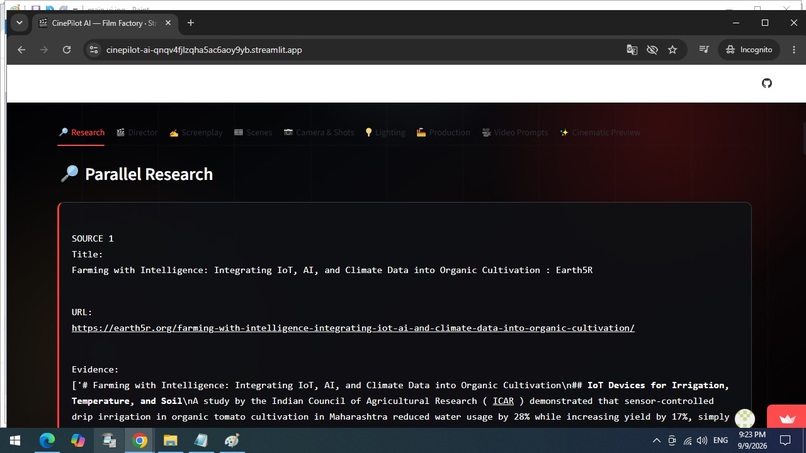Click the SOURCE 1 text line
The width and height of the screenshot is (806, 453).
tap(93, 239)
